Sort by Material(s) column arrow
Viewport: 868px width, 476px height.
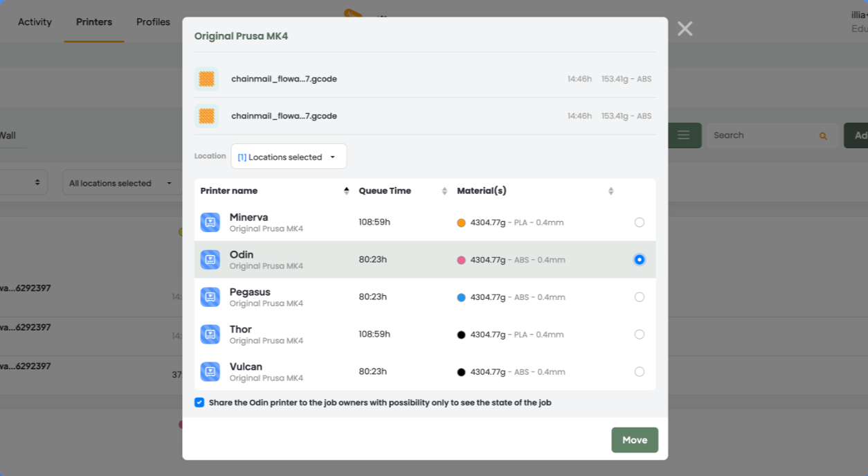[611, 191]
